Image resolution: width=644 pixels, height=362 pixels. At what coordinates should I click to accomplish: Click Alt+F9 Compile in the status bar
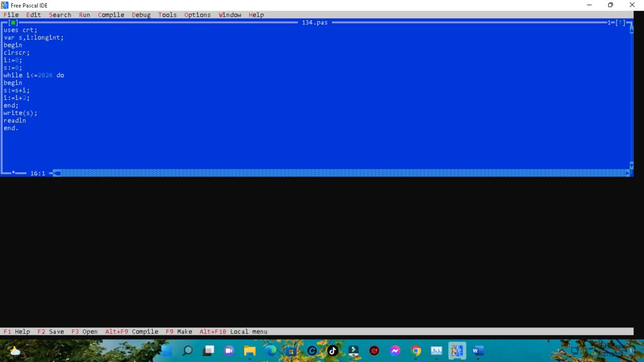coord(131,332)
